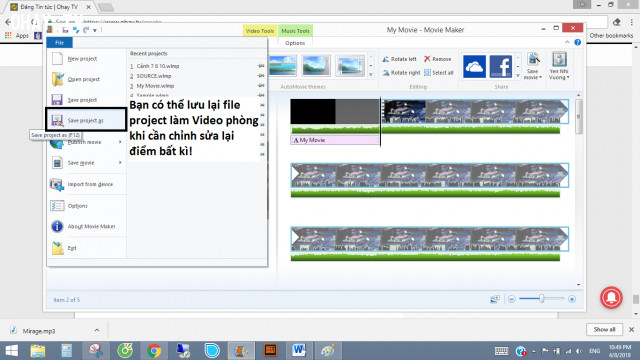Viewport: 640px width, 360px height.
Task: Click the zoom out minus icon
Action: (x=511, y=299)
